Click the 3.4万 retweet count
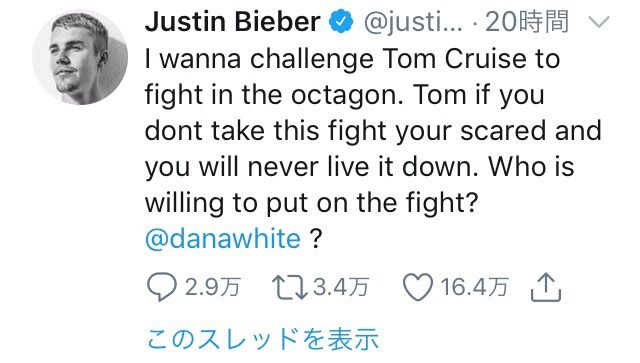 point(341,287)
